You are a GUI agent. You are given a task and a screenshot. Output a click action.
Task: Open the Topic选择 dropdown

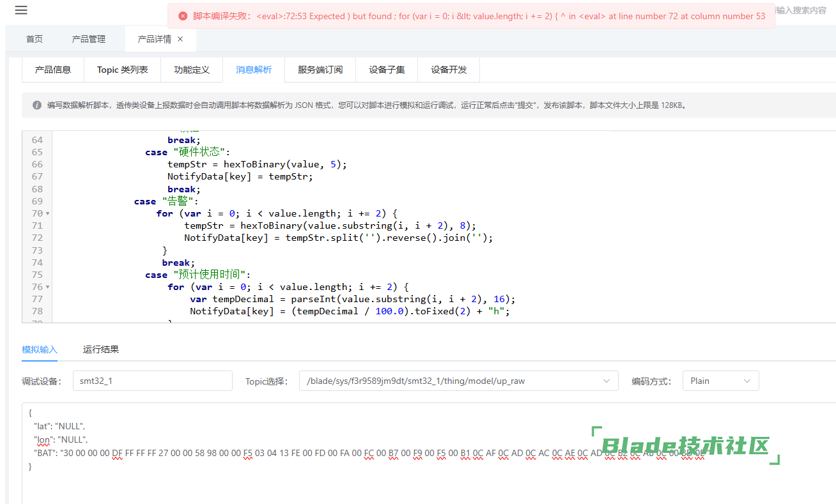pyautogui.click(x=458, y=381)
